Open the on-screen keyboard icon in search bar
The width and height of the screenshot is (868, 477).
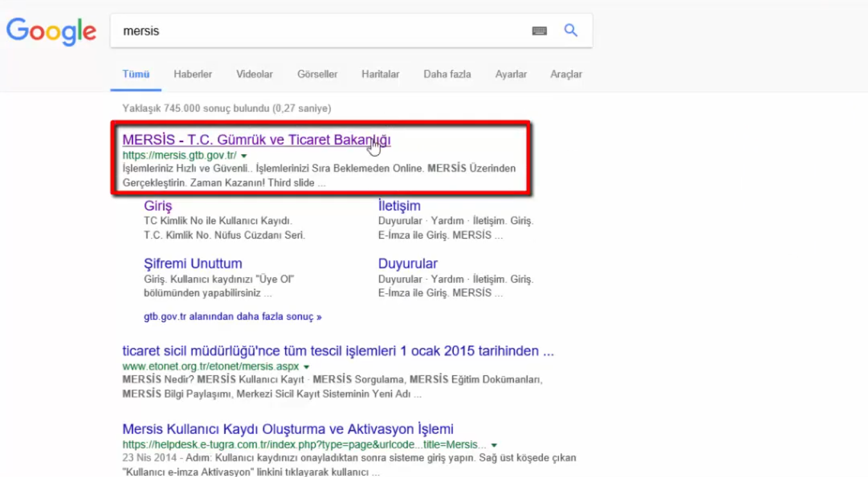[540, 30]
